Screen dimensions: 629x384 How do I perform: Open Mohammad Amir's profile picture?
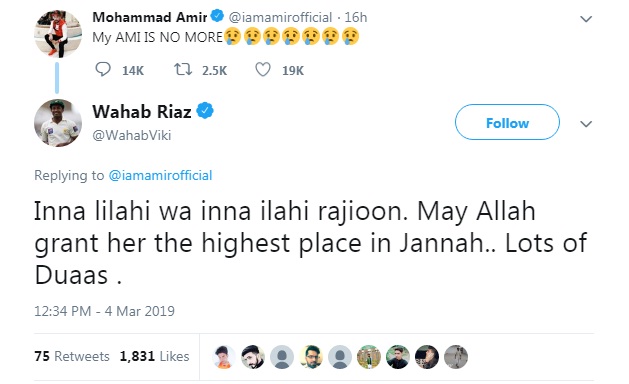(x=58, y=34)
